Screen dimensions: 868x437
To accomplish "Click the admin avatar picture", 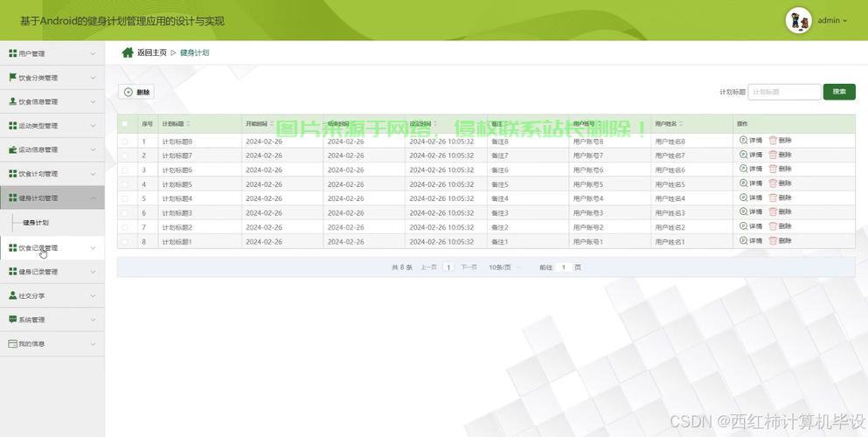I will pyautogui.click(x=798, y=20).
